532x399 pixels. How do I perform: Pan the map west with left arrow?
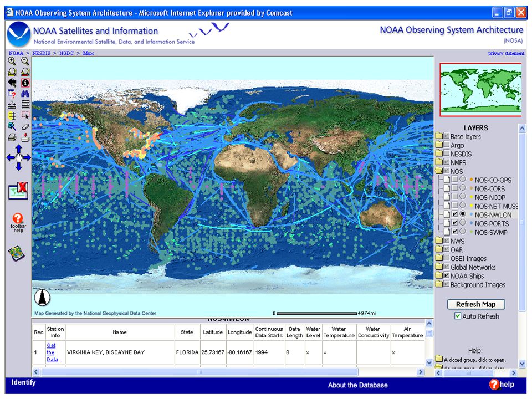coord(10,157)
